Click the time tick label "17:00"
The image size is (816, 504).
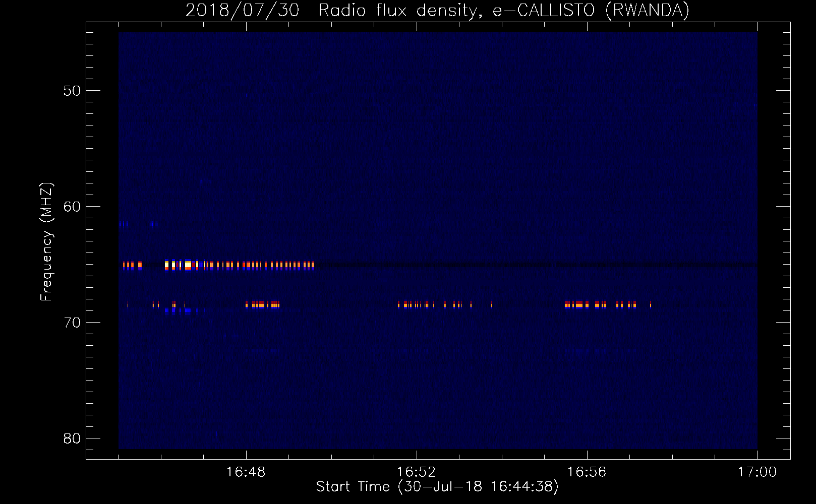pos(757,472)
